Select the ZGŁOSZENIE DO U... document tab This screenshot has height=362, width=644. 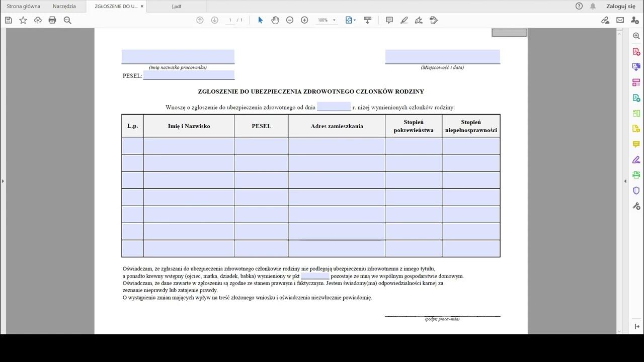click(x=116, y=6)
